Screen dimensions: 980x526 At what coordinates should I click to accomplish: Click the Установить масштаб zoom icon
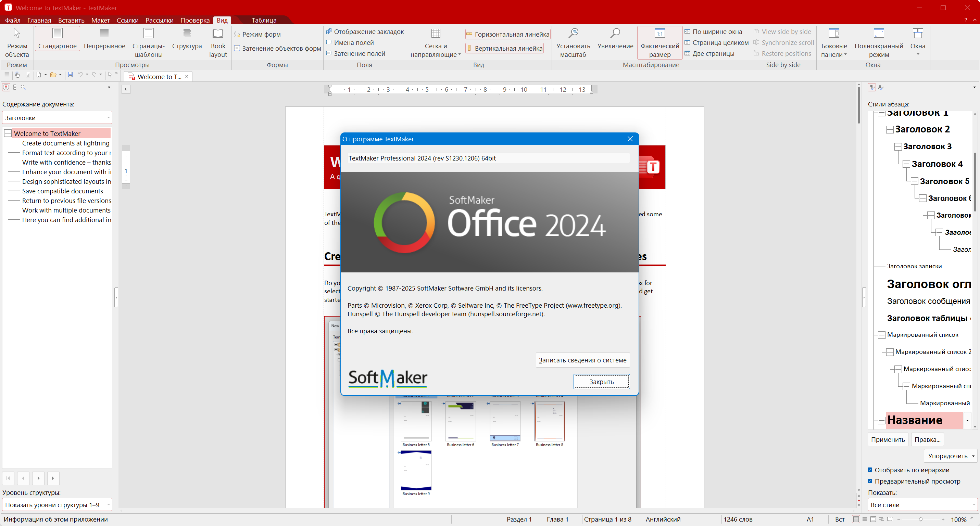[x=573, y=34]
